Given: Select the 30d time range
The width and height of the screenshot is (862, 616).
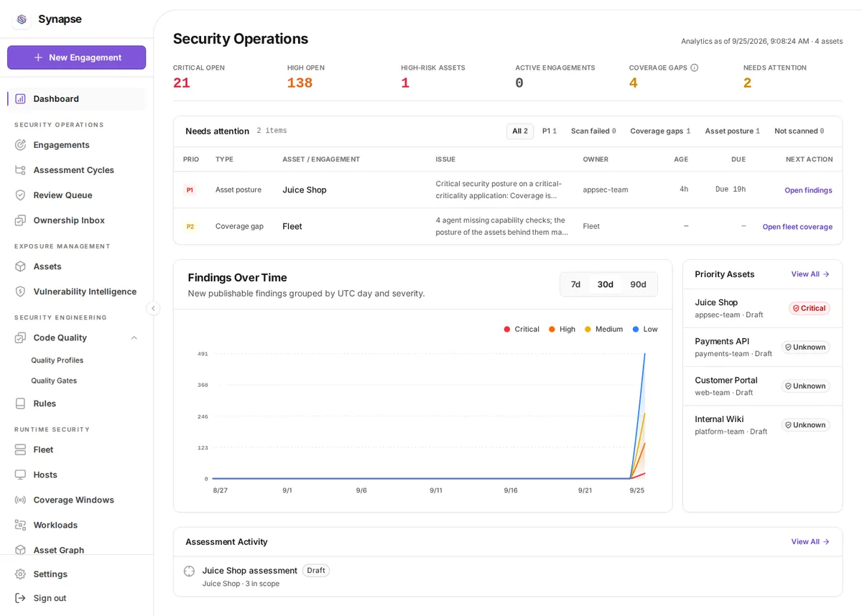Looking at the screenshot, I should tap(606, 284).
